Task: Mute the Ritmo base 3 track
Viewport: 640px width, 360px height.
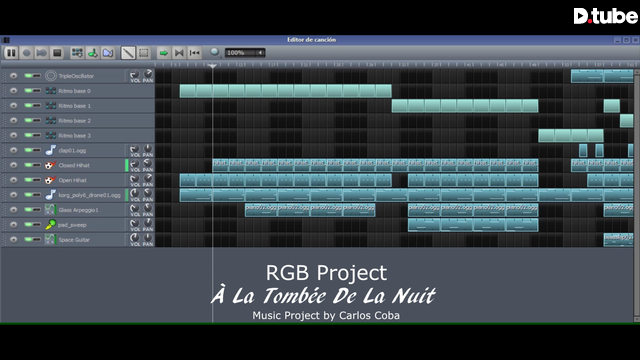Action: (x=29, y=136)
